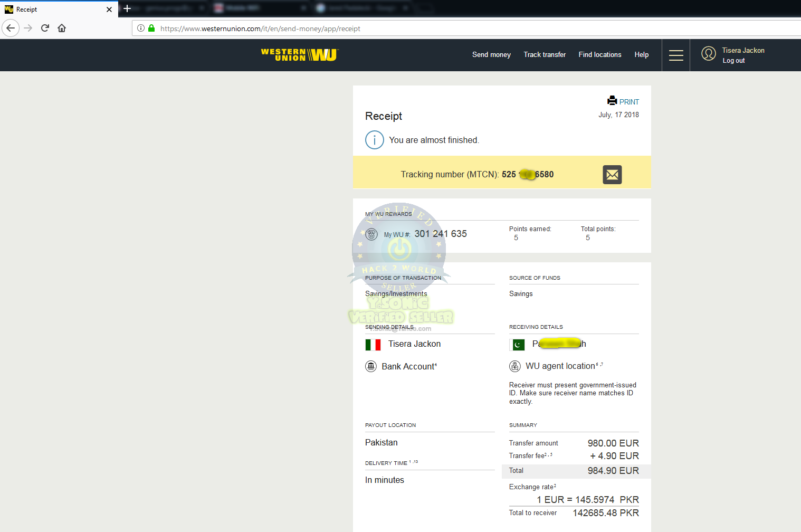Click the 1 EUR = 145.5974 PKR rate

[x=588, y=500]
